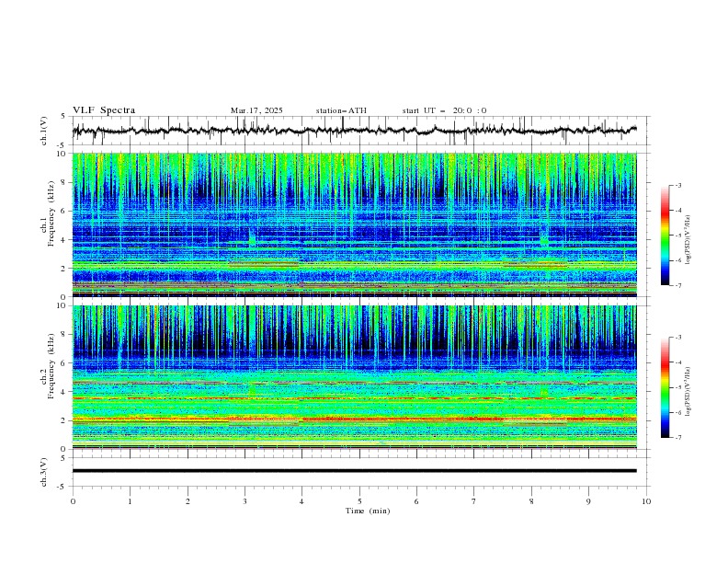
Task: Click the ch.1 Frequency (kHz) axis label
Action: click(48, 212)
